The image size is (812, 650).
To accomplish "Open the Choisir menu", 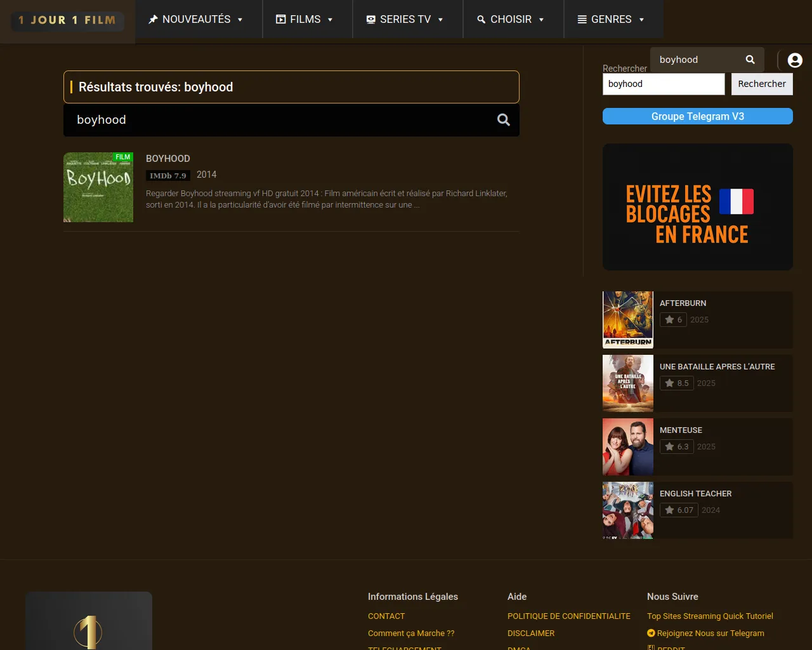I will pyautogui.click(x=513, y=20).
